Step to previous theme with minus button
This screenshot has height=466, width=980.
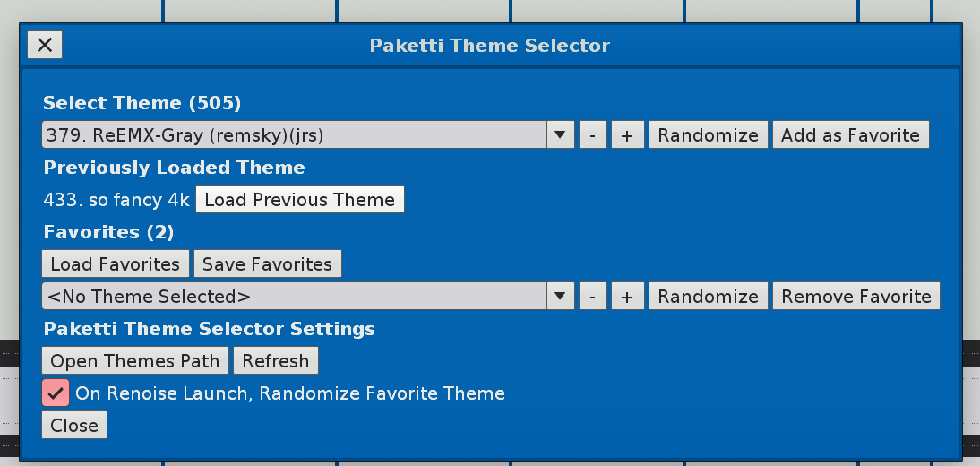[x=592, y=135]
